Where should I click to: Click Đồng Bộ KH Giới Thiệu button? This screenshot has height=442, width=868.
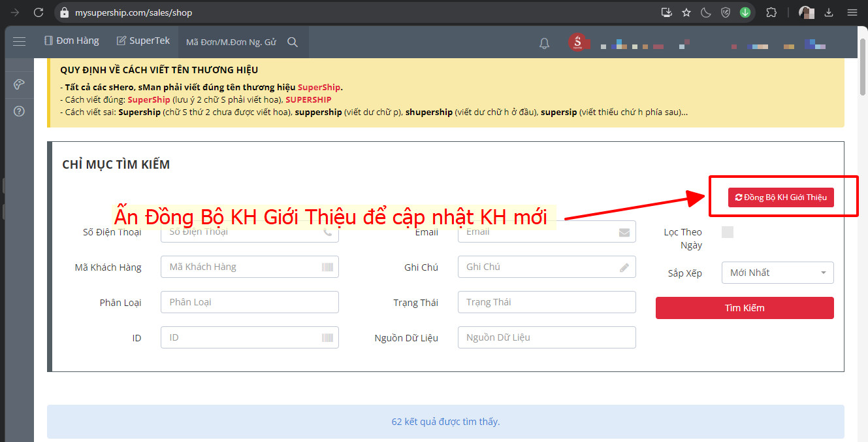tap(781, 197)
